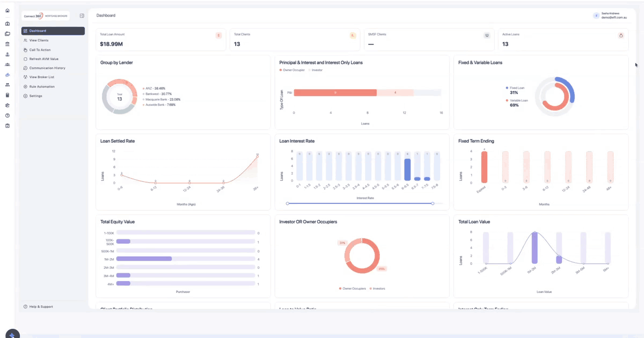Click the ANZ - 38.46% legend entry
This screenshot has height=338, width=644.
coord(154,88)
